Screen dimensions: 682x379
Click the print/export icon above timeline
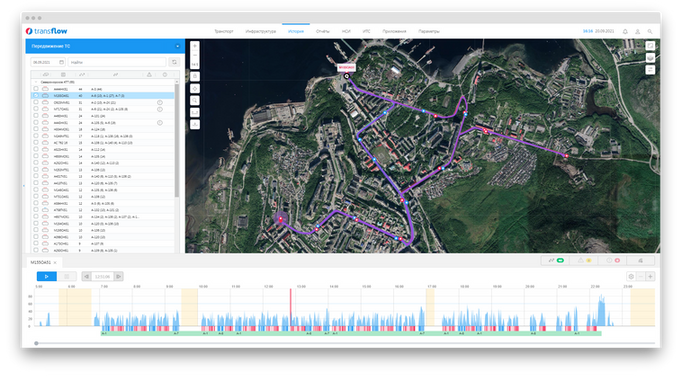pyautogui.click(x=641, y=260)
